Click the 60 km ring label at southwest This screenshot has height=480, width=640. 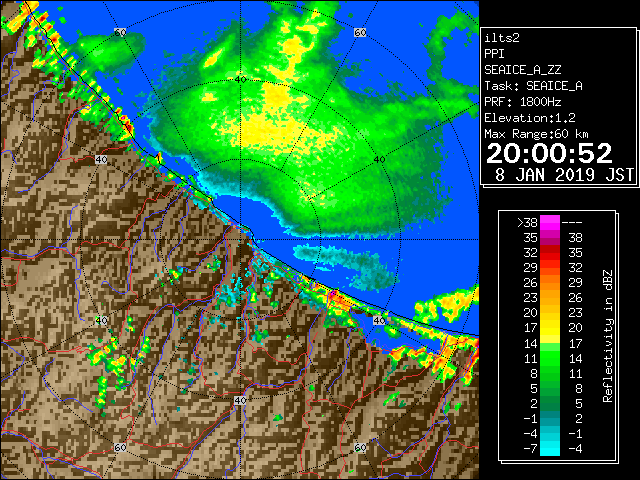coord(120,447)
